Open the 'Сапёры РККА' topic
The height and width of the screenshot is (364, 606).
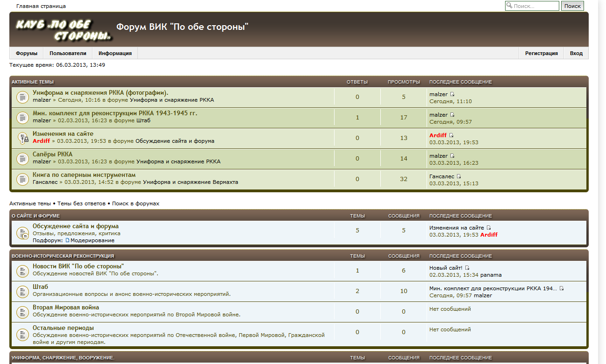click(52, 154)
